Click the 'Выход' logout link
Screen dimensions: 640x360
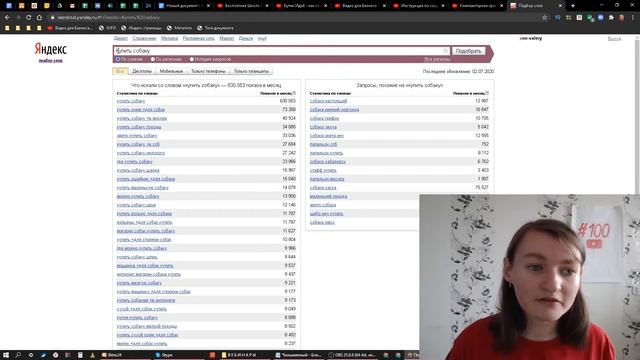[x=614, y=38]
